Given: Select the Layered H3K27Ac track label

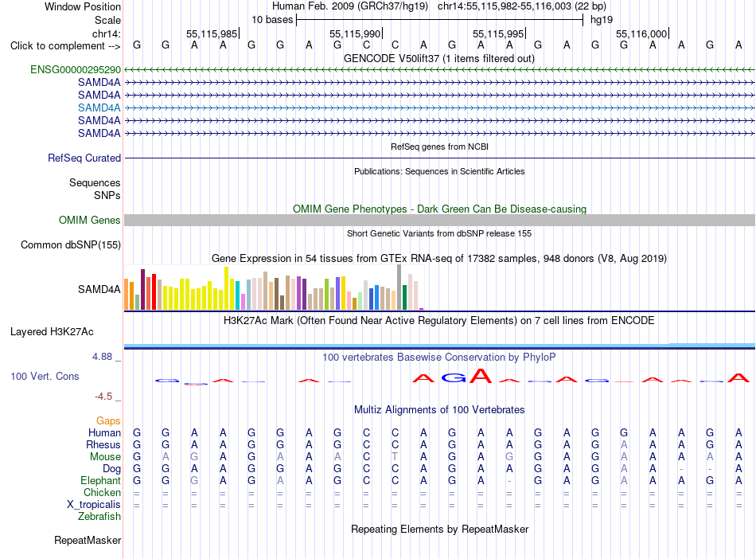Looking at the screenshot, I should click(52, 332).
